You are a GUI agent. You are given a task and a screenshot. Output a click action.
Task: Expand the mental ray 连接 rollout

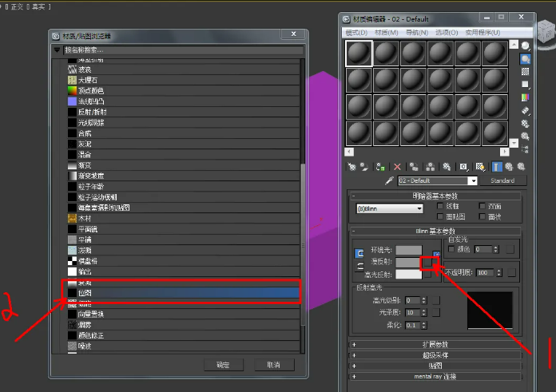coord(435,376)
